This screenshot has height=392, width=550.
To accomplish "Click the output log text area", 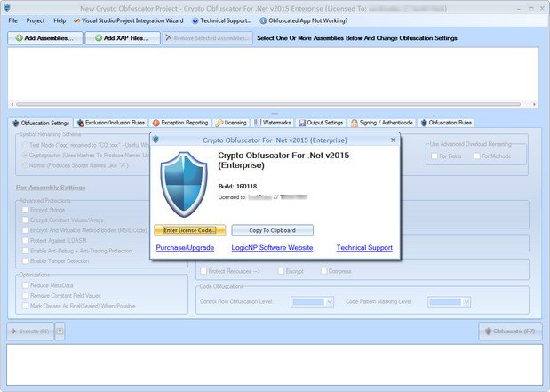I will point(275,365).
